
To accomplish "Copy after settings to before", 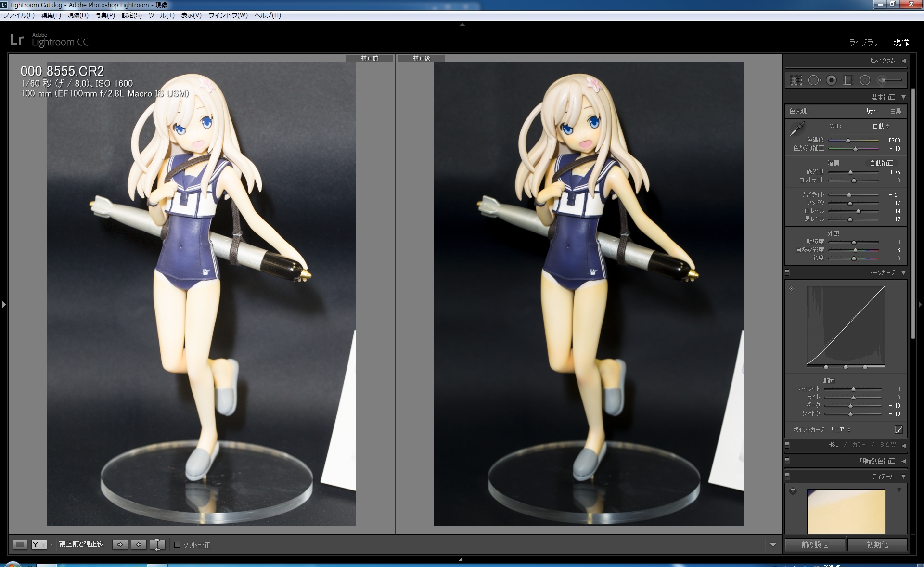I will click(139, 544).
